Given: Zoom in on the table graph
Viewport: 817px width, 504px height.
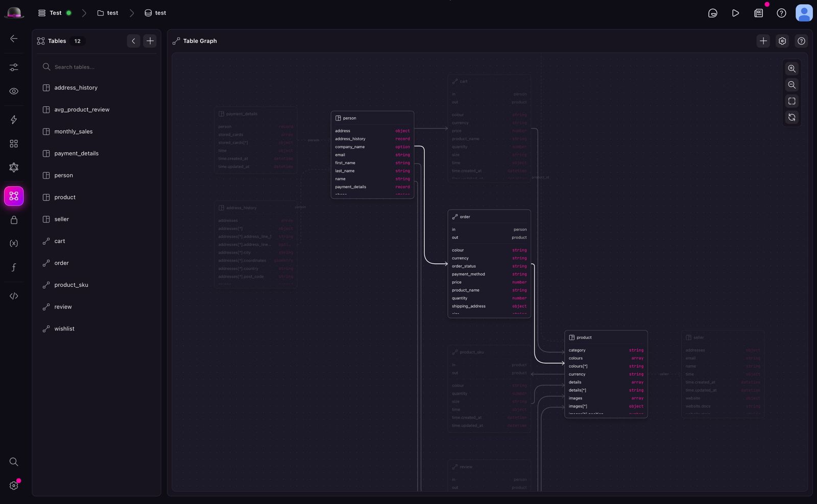Looking at the screenshot, I should pyautogui.click(x=791, y=68).
